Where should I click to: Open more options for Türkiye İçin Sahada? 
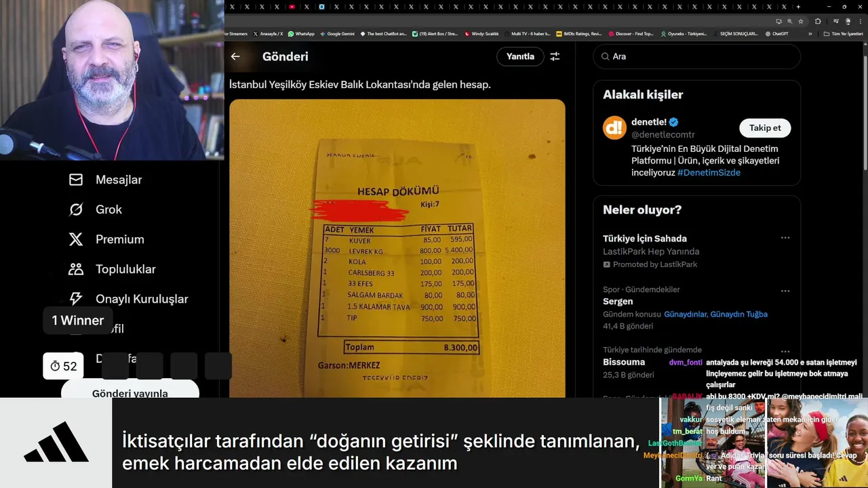tap(785, 238)
